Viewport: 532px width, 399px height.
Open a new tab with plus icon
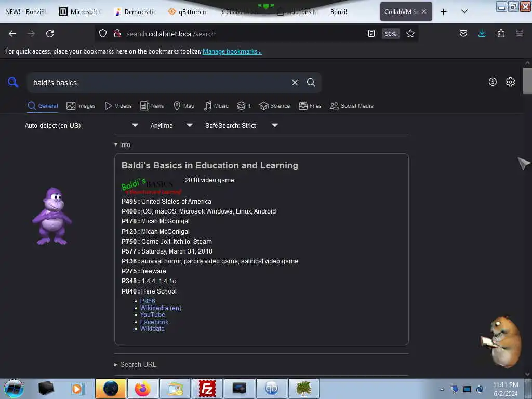[x=444, y=12]
